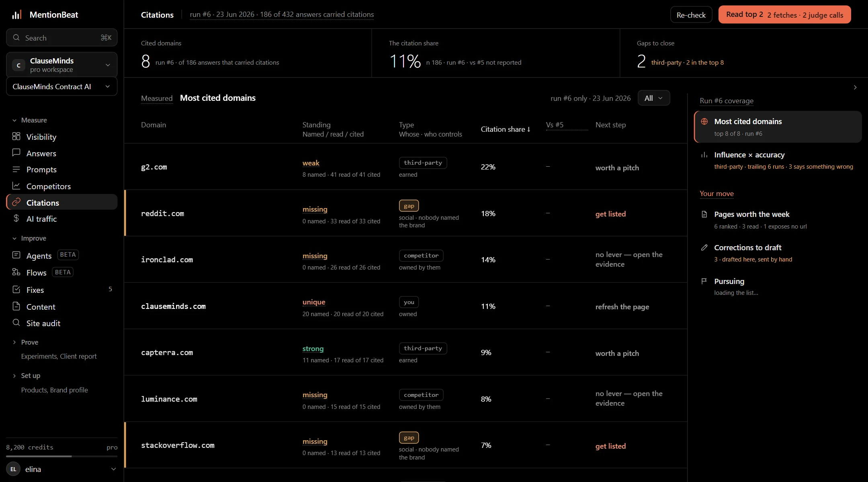Click the Run #6 coverage heading
The height and width of the screenshot is (482, 868).
coord(727,100)
